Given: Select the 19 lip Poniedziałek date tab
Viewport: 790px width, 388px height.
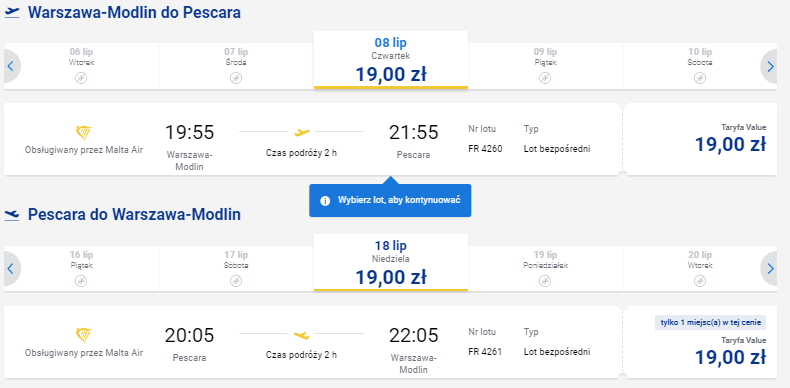Looking at the screenshot, I should point(545,269).
